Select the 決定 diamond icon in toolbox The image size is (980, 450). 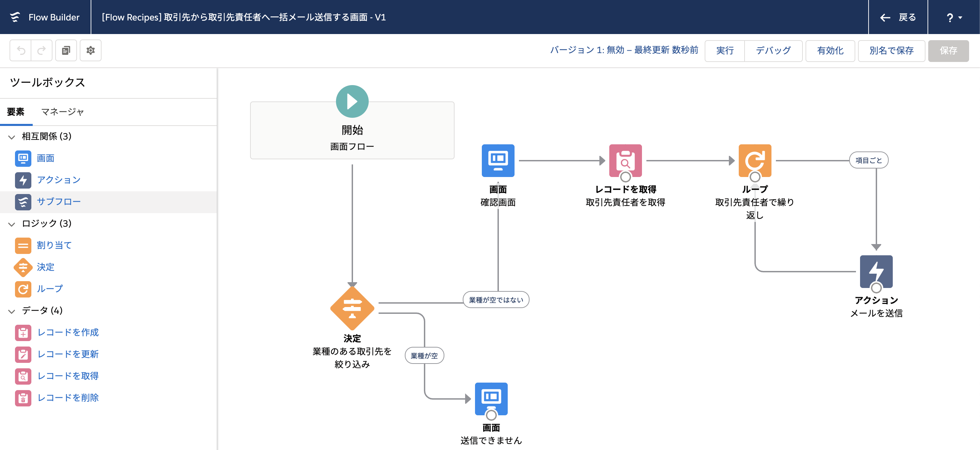pyautogui.click(x=23, y=267)
